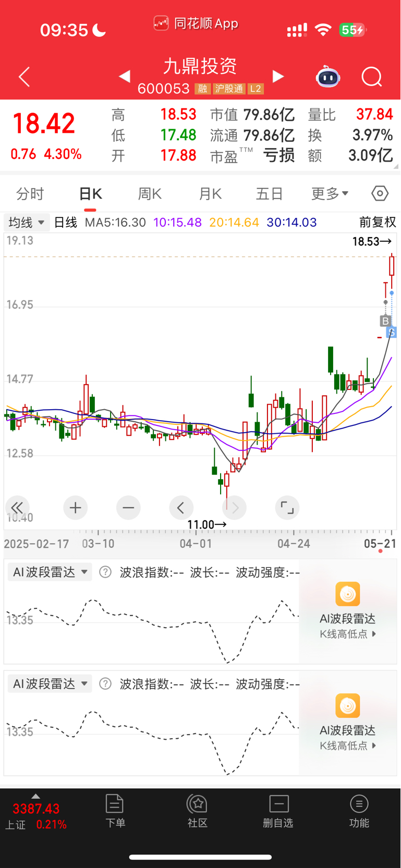Screen dimensions: 401x868
Task: Tap purple 10:15.48 moving average legend
Action: (x=177, y=223)
